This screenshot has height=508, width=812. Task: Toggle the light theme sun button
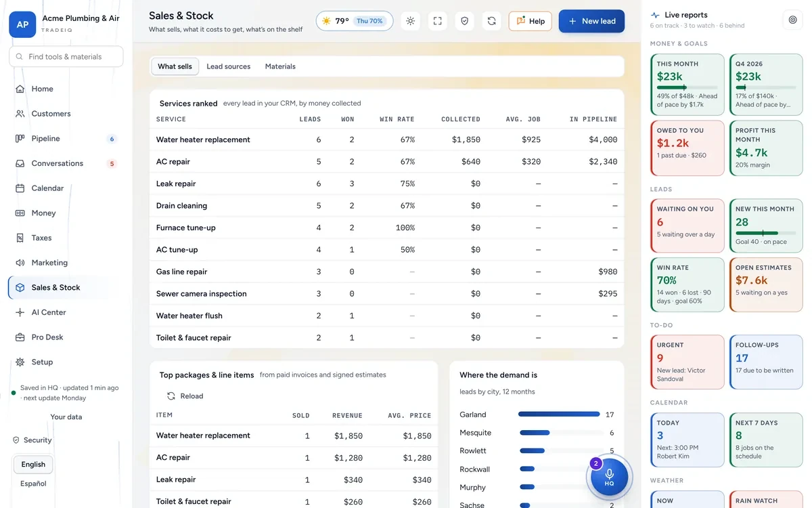(x=410, y=21)
